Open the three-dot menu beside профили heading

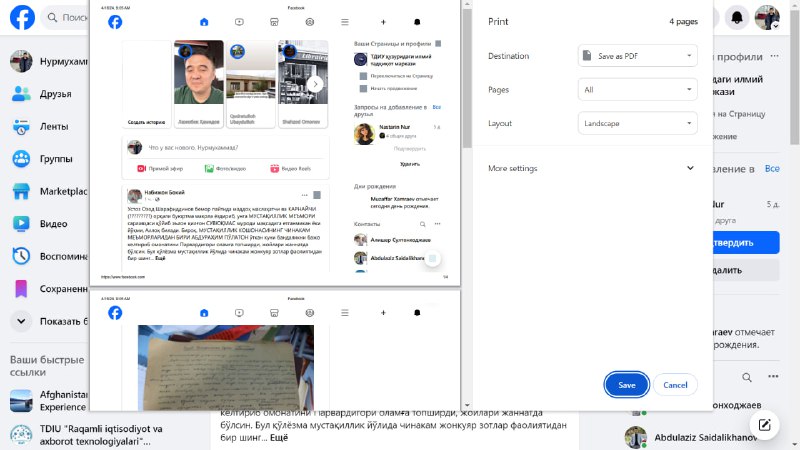tap(774, 56)
